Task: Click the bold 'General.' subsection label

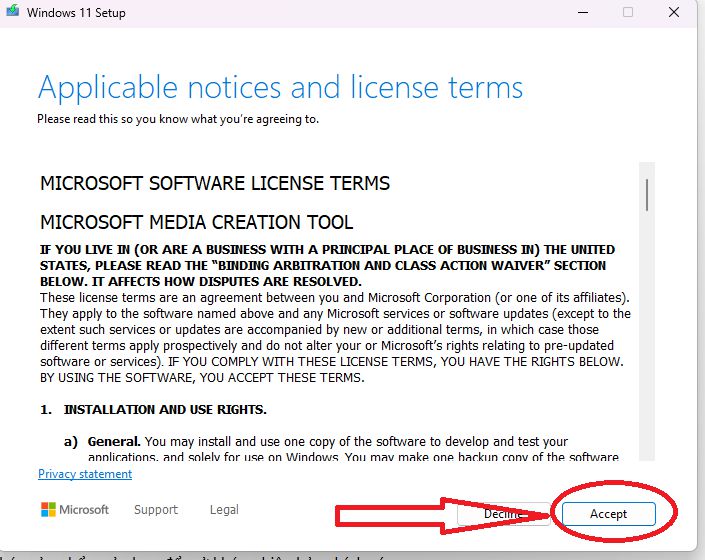Action: point(114,441)
